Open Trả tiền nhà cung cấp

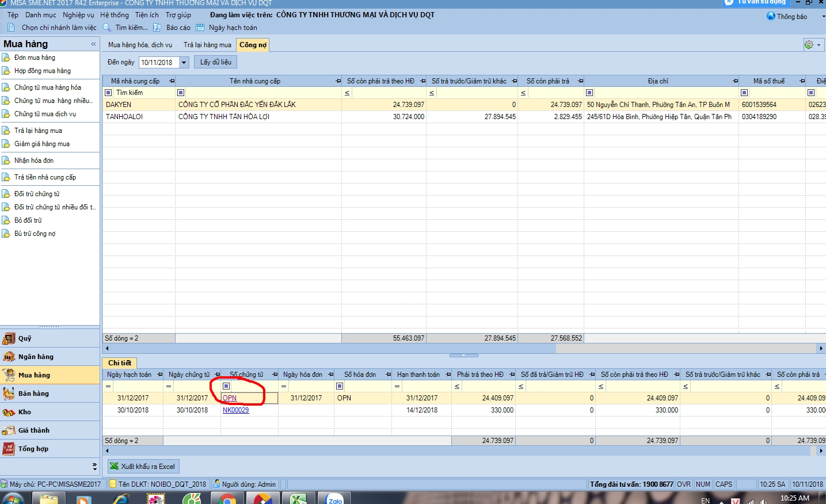pos(45,177)
